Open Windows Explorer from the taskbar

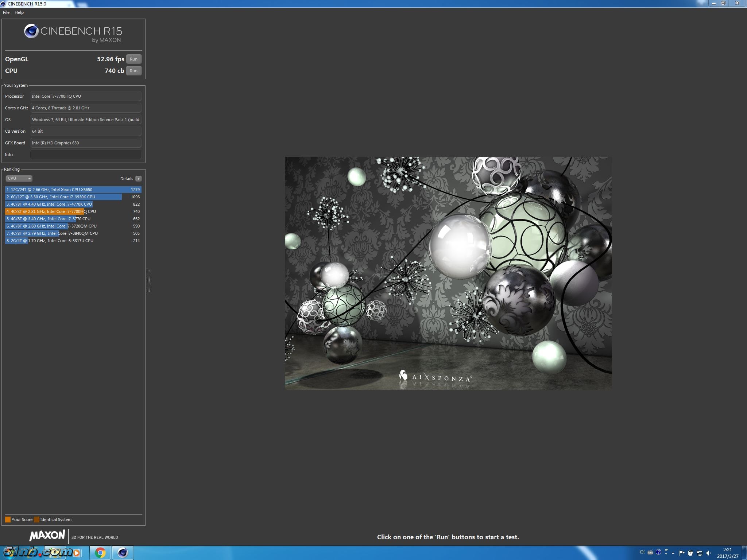pos(55,553)
